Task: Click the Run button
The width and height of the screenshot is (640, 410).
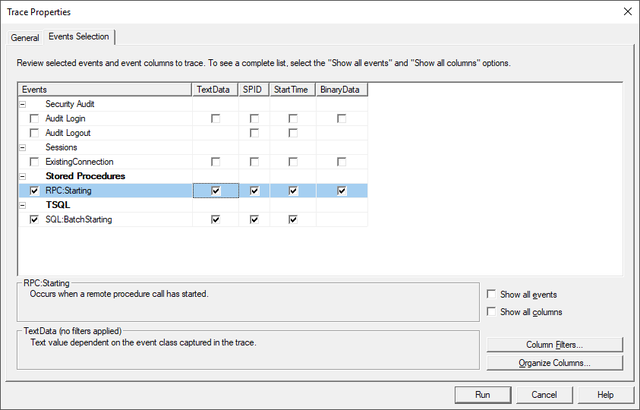Action: 483,394
